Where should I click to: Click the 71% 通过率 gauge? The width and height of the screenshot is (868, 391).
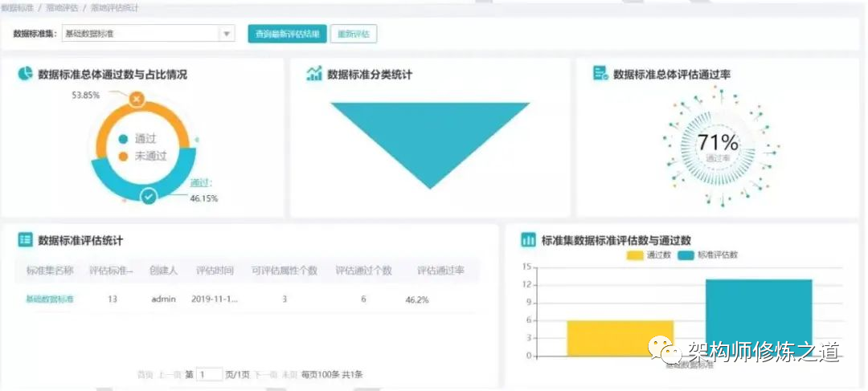[718, 147]
